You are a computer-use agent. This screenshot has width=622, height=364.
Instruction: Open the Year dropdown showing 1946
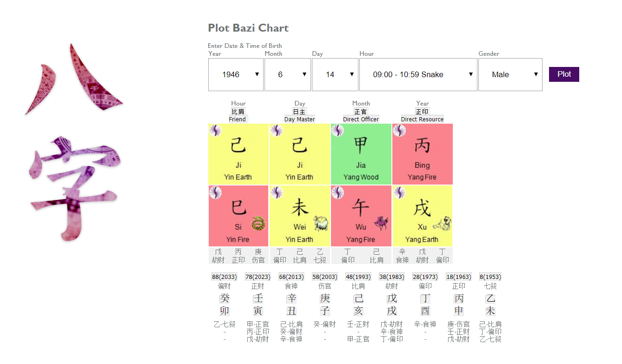236,74
